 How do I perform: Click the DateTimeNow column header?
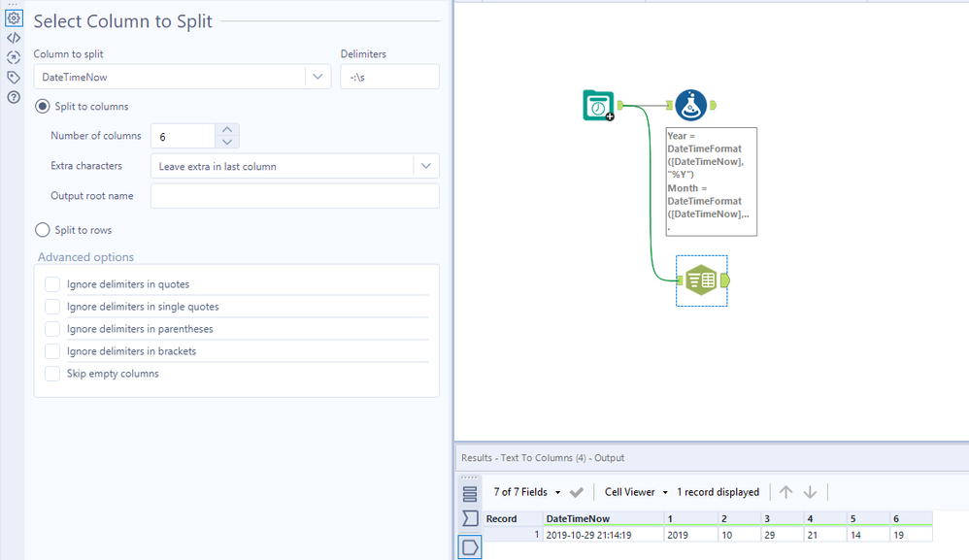(604, 518)
